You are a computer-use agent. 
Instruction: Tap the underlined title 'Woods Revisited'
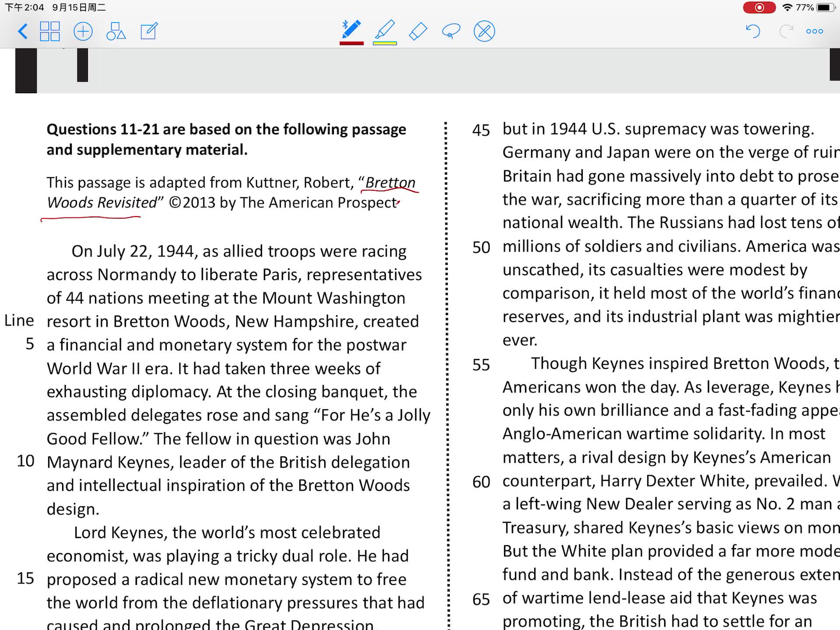[x=101, y=203]
